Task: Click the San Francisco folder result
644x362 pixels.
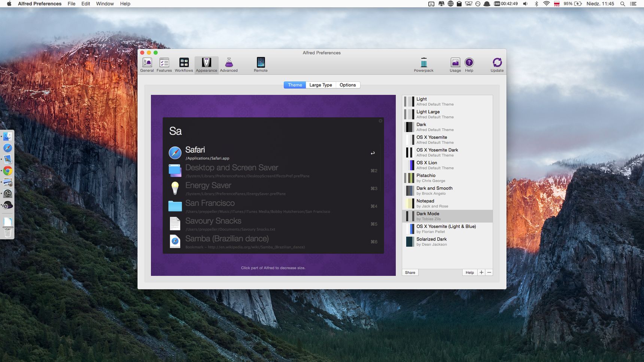Action: [x=273, y=206]
